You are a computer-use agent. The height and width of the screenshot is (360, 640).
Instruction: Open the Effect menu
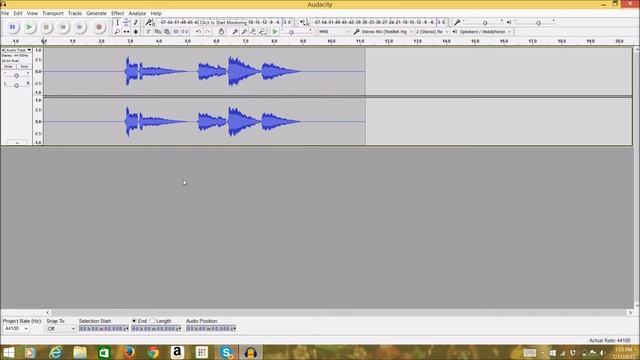click(118, 13)
